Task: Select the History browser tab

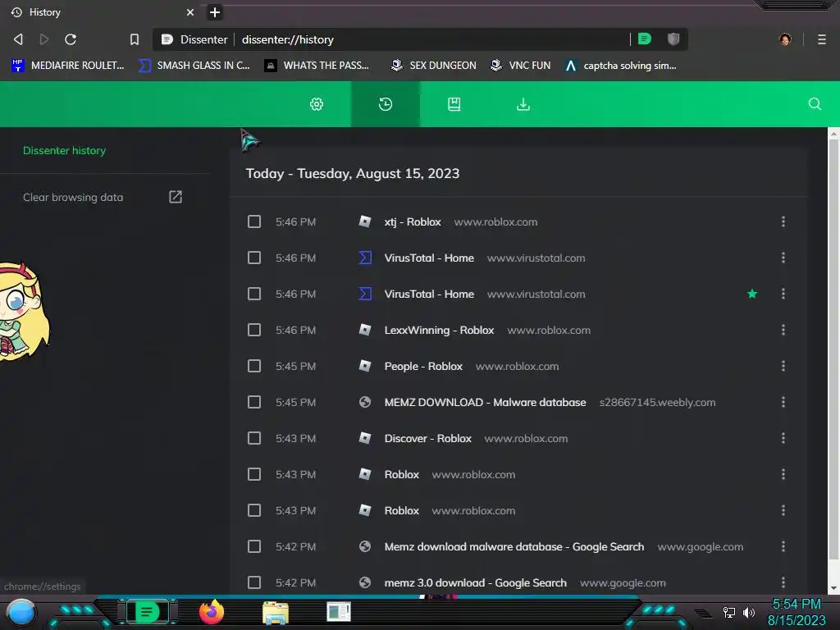Action: pyautogui.click(x=102, y=12)
